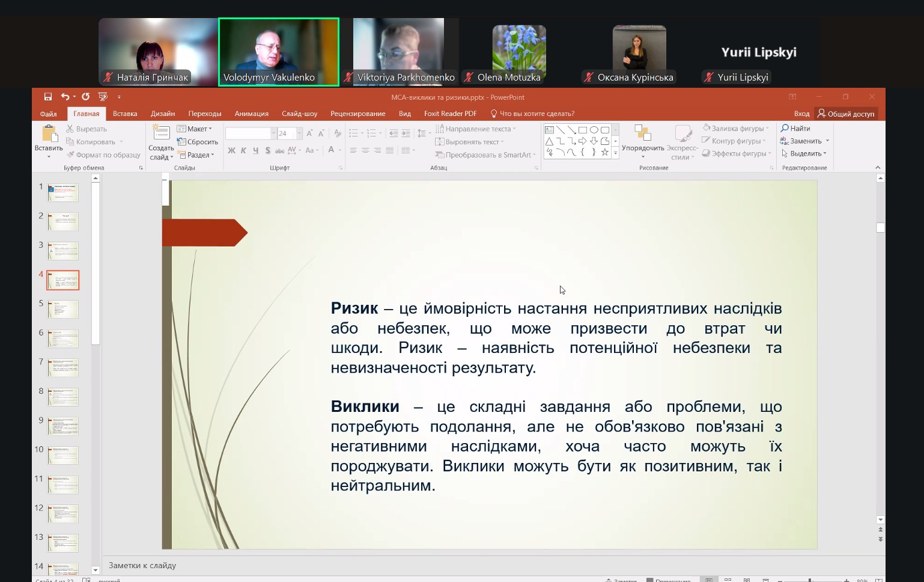Screen dimensions: 924x582
Task: Toggle underline (Ч) formatting
Action: click(x=255, y=150)
